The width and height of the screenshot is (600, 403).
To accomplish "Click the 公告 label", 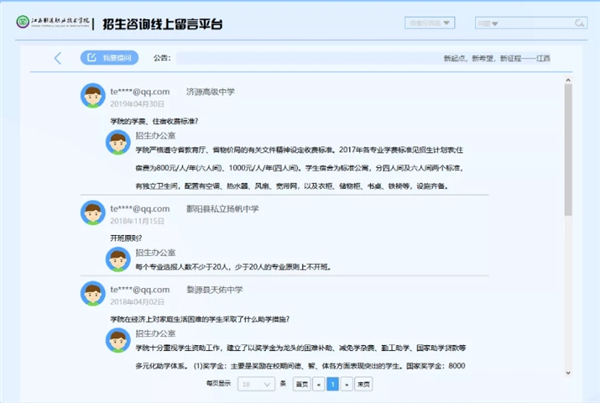I will 162,58.
